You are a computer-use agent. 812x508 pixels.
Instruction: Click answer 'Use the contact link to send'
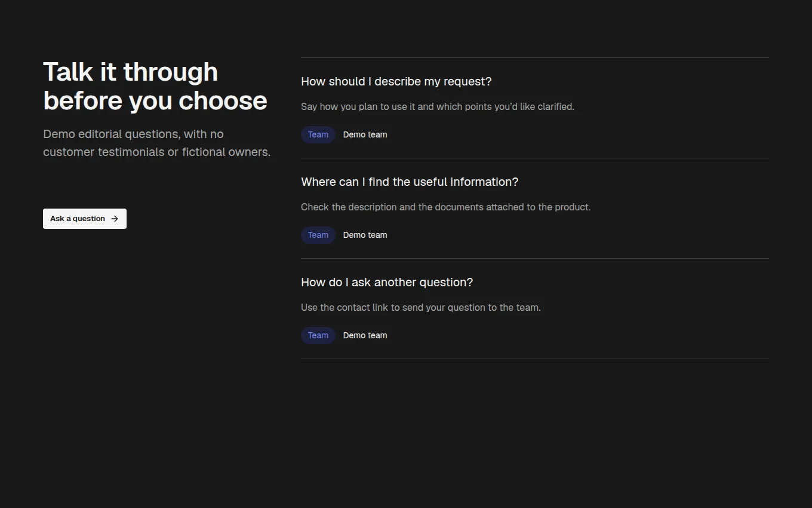(421, 308)
